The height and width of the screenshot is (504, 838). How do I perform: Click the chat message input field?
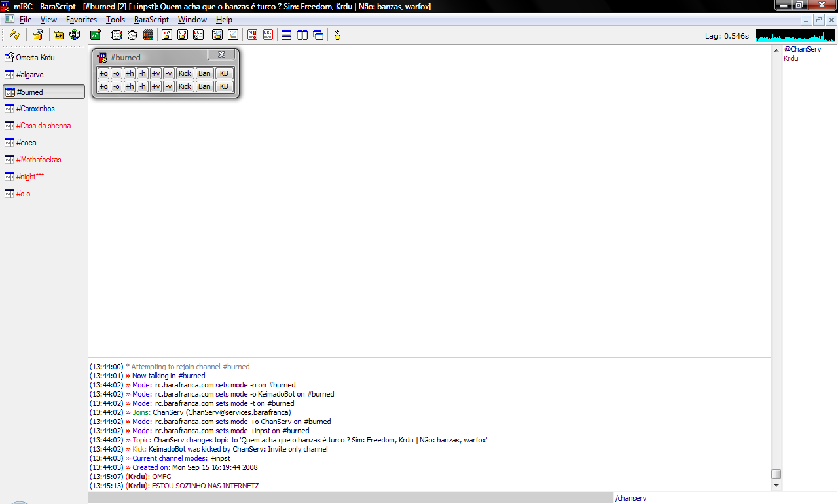(350, 498)
